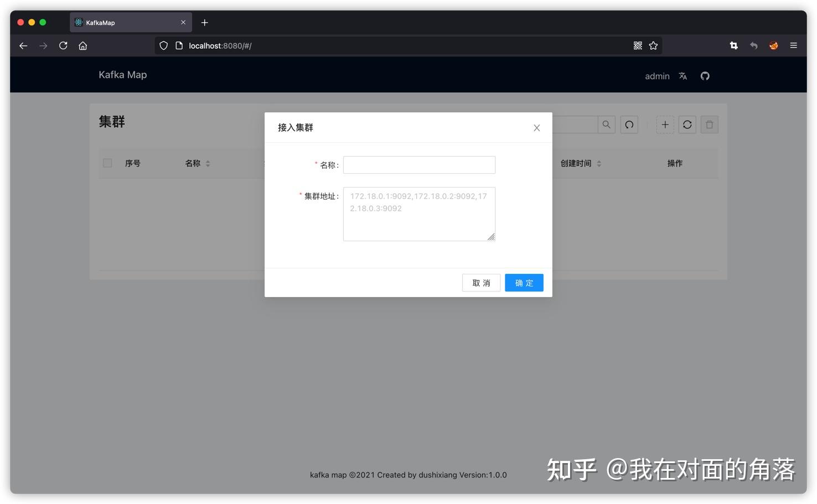Viewport: 817px width, 504px height.
Task: Sort by 名称 column arrows
Action: (x=208, y=163)
